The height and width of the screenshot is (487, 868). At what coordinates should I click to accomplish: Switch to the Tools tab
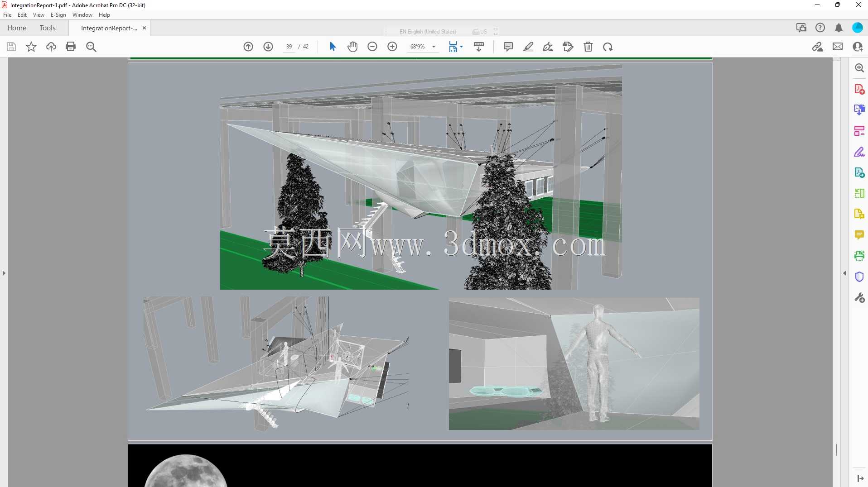[48, 28]
